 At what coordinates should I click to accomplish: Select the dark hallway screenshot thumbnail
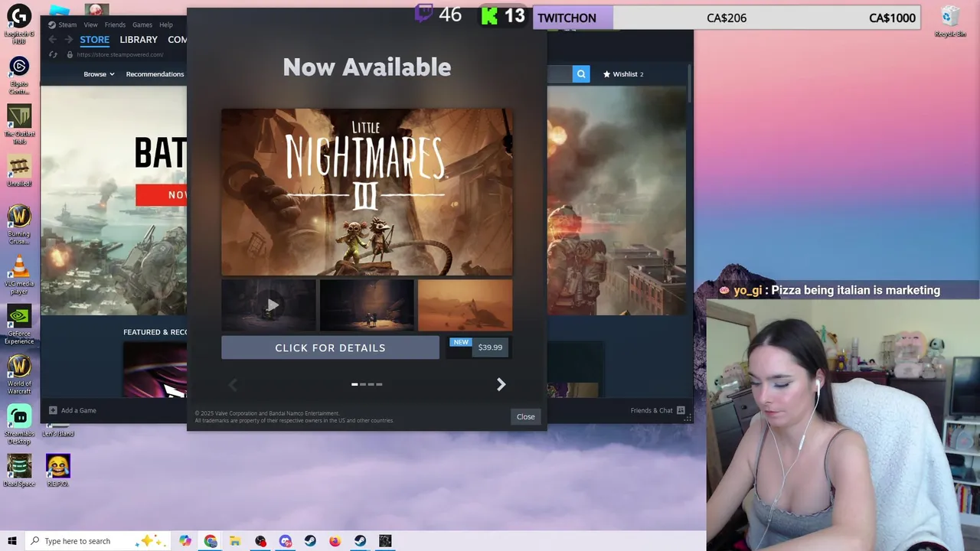point(367,305)
